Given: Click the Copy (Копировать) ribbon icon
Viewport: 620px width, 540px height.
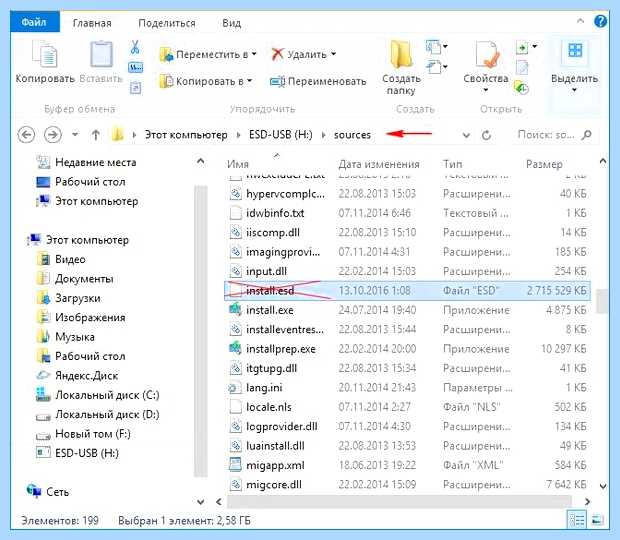Looking at the screenshot, I should point(45,55).
